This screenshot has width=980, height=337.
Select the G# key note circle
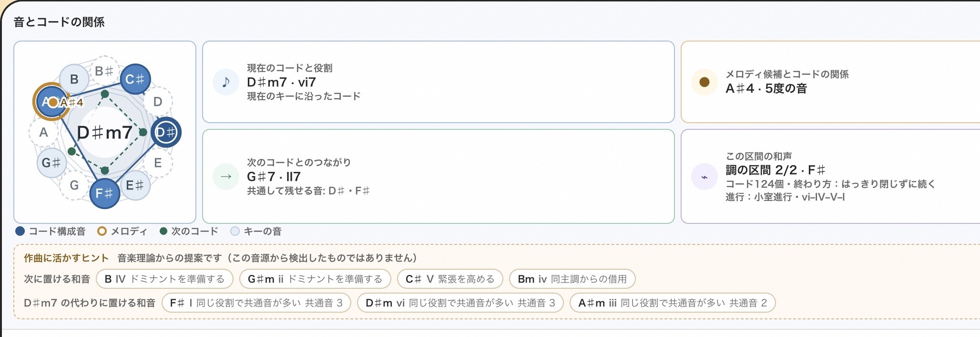pyautogui.click(x=51, y=163)
